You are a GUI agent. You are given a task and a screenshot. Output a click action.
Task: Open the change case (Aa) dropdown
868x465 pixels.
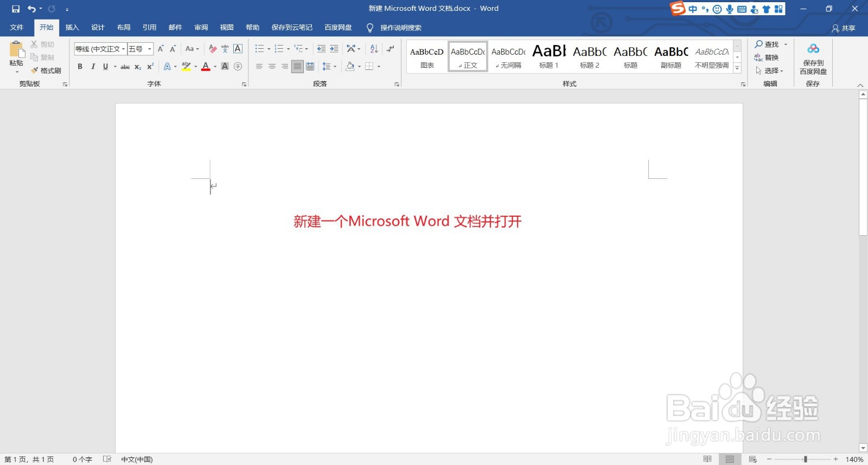192,49
